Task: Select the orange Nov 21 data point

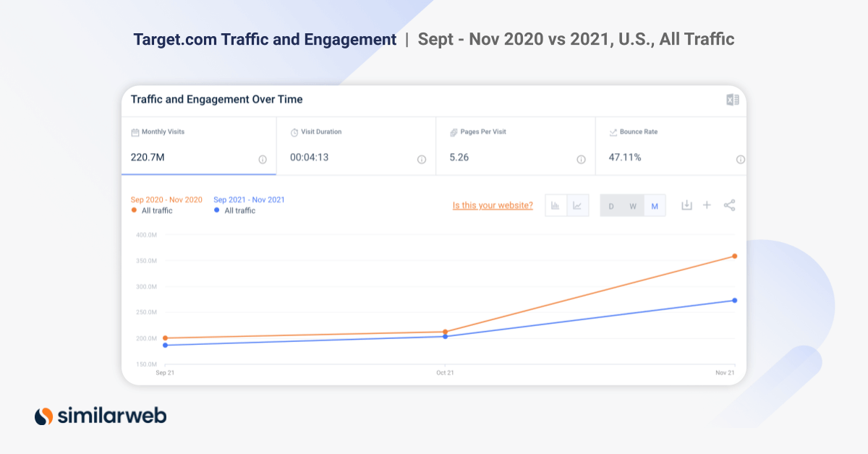Action: tap(735, 256)
